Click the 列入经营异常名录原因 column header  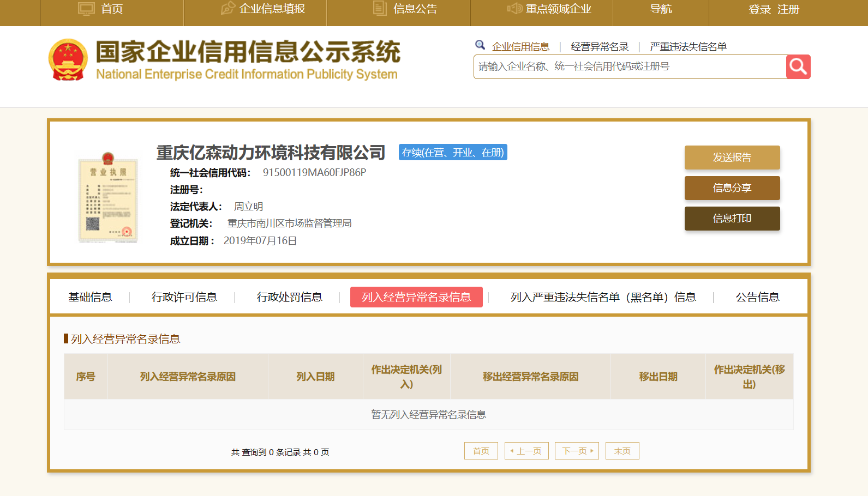click(188, 377)
